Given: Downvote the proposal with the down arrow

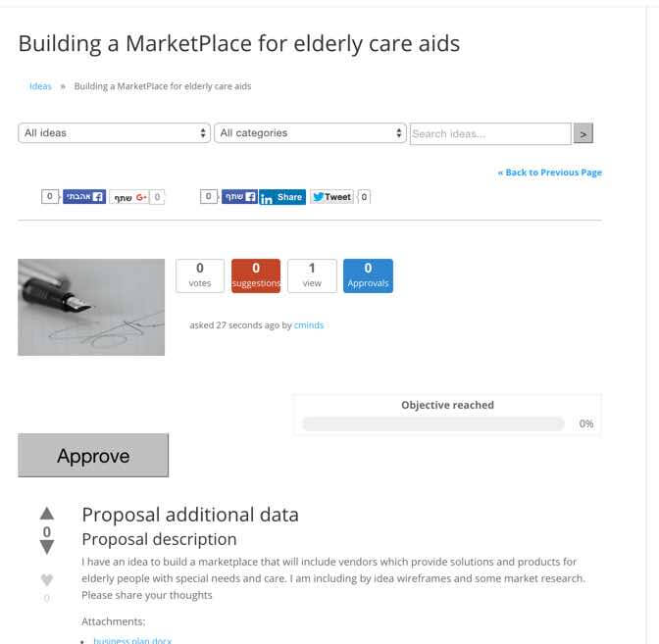Looking at the screenshot, I should (47, 547).
